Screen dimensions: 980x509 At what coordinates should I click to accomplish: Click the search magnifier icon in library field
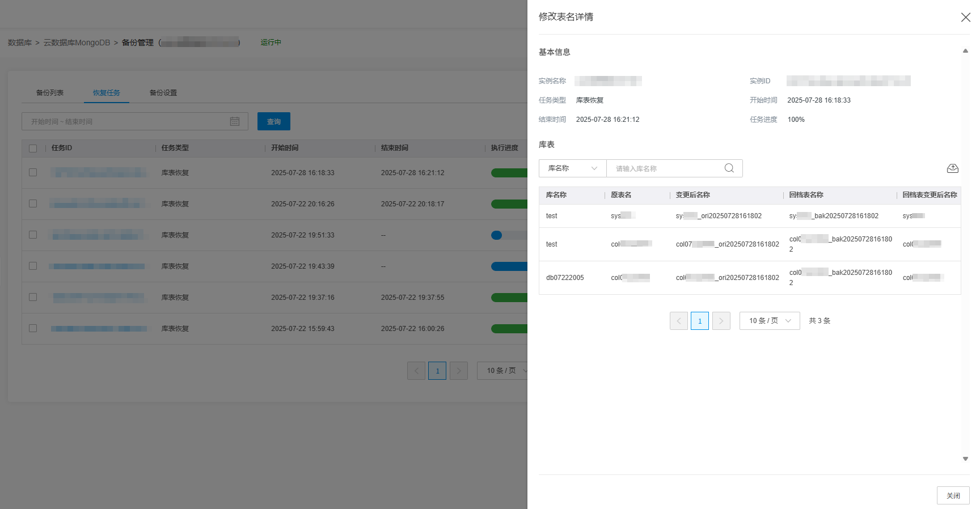point(729,168)
